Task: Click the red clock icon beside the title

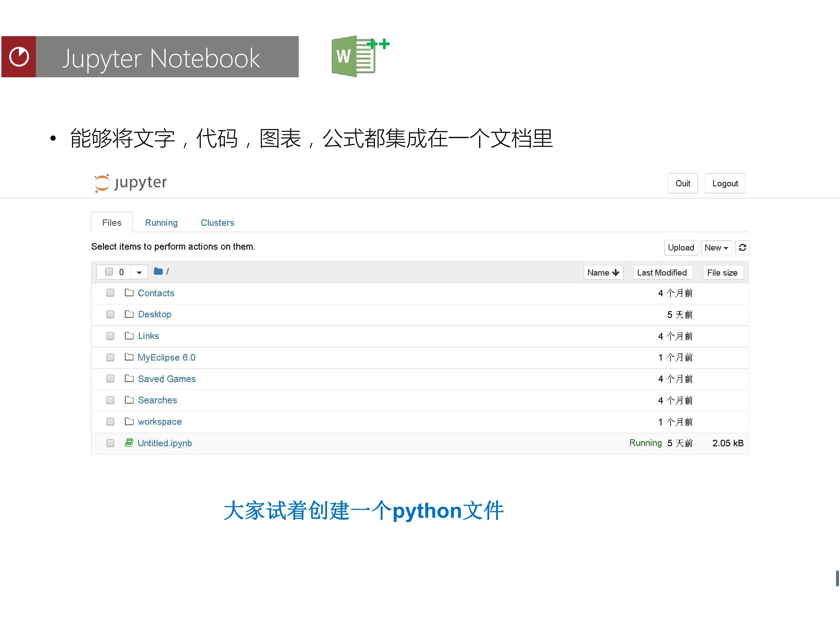Action: click(19, 57)
